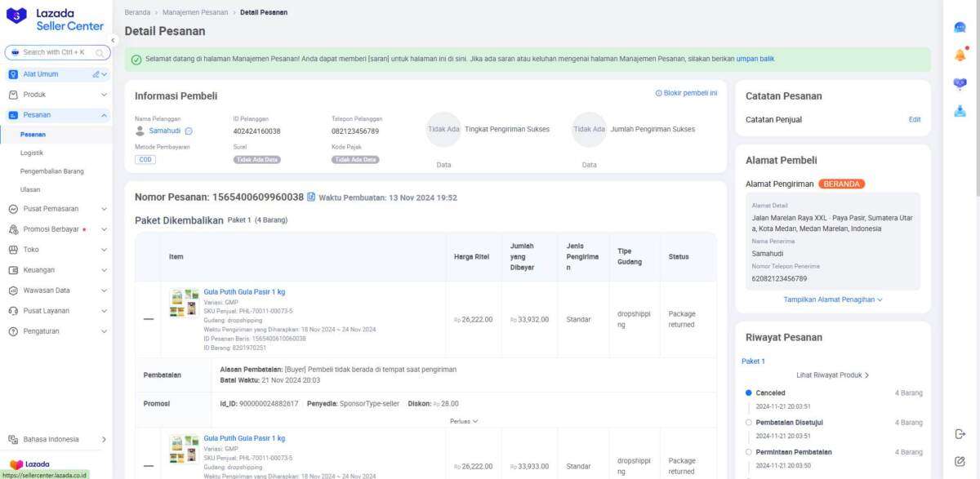Expand the Produk menu chevron
980x479 pixels.
click(104, 95)
